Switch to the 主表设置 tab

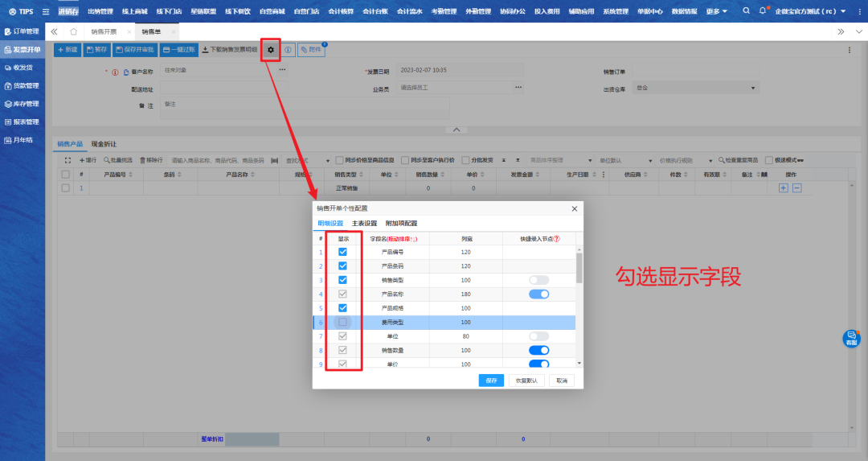[x=364, y=224]
